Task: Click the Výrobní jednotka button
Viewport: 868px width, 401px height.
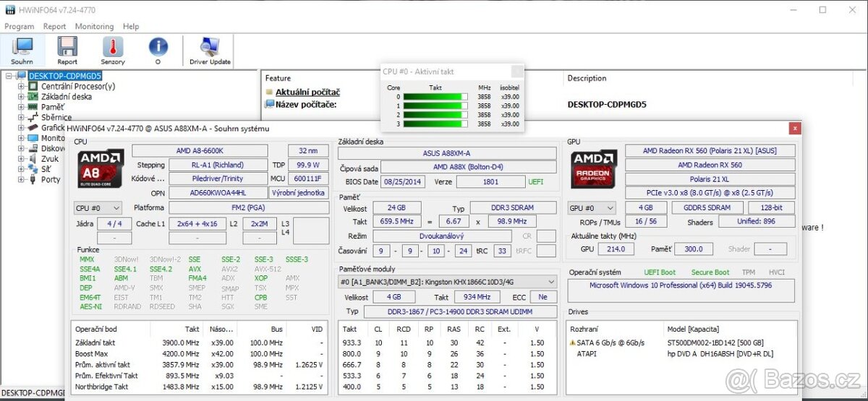Action: (x=299, y=193)
